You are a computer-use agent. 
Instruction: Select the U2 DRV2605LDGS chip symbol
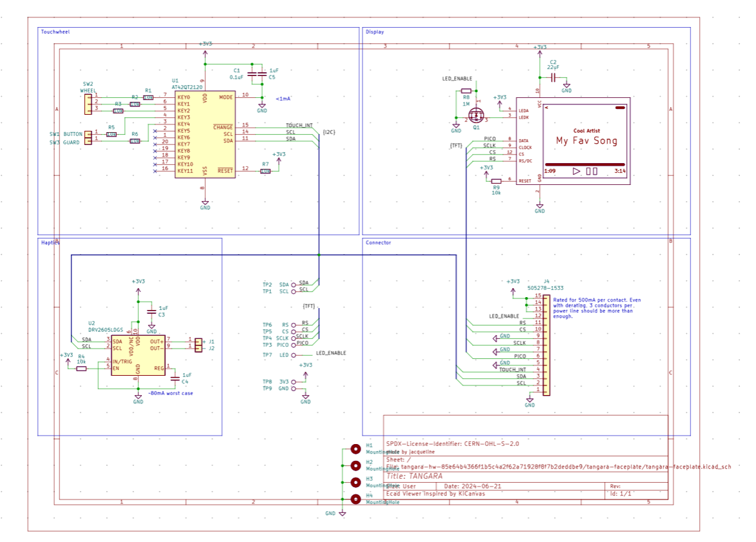pos(138,356)
